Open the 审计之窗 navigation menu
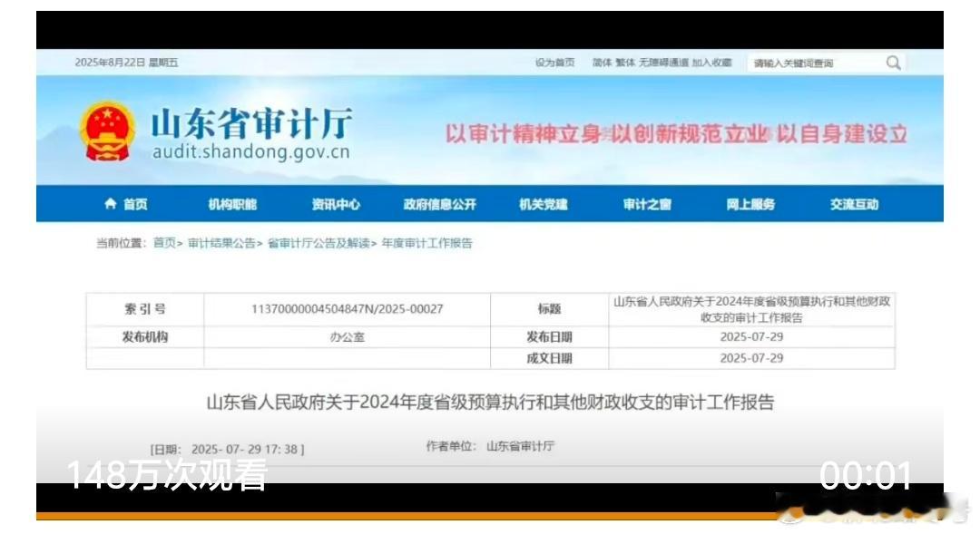 pos(647,204)
